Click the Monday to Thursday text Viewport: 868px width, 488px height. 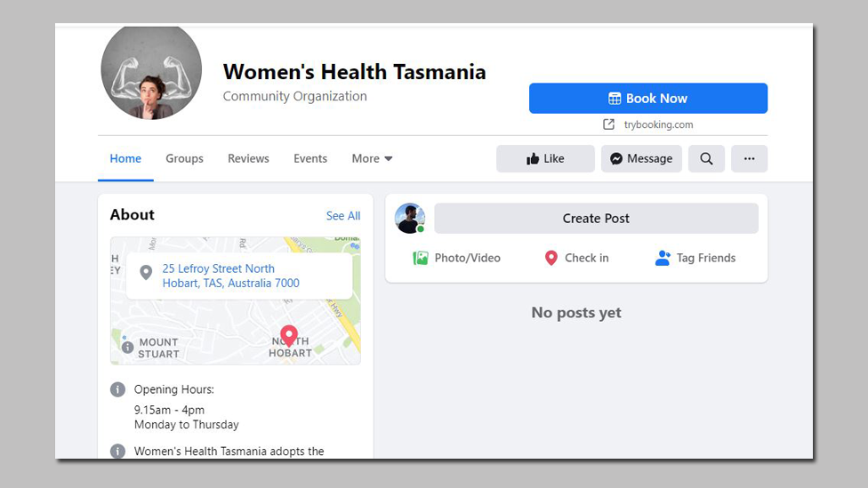click(187, 425)
